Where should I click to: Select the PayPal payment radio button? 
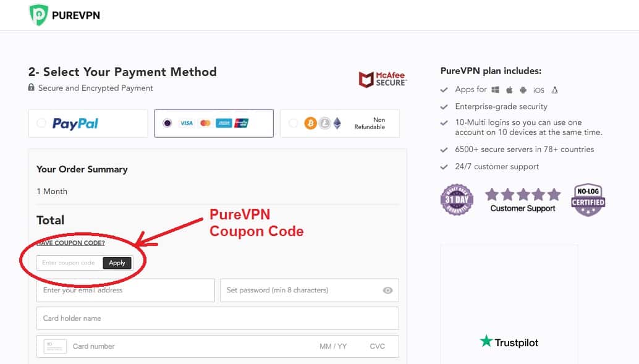41,123
